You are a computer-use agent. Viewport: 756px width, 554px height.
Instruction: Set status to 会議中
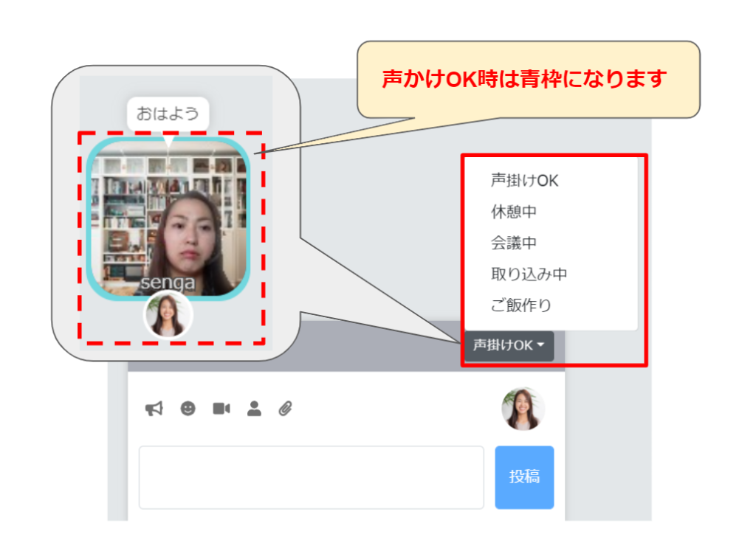pyautogui.click(x=514, y=243)
